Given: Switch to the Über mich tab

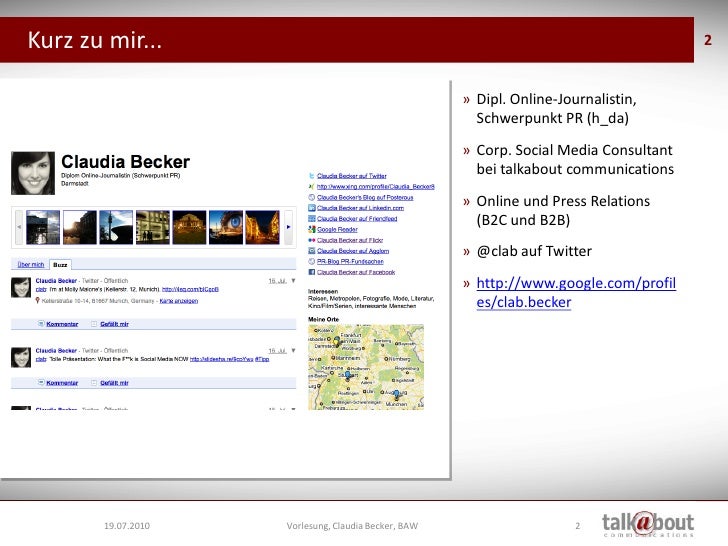Looking at the screenshot, I should click(x=31, y=264).
